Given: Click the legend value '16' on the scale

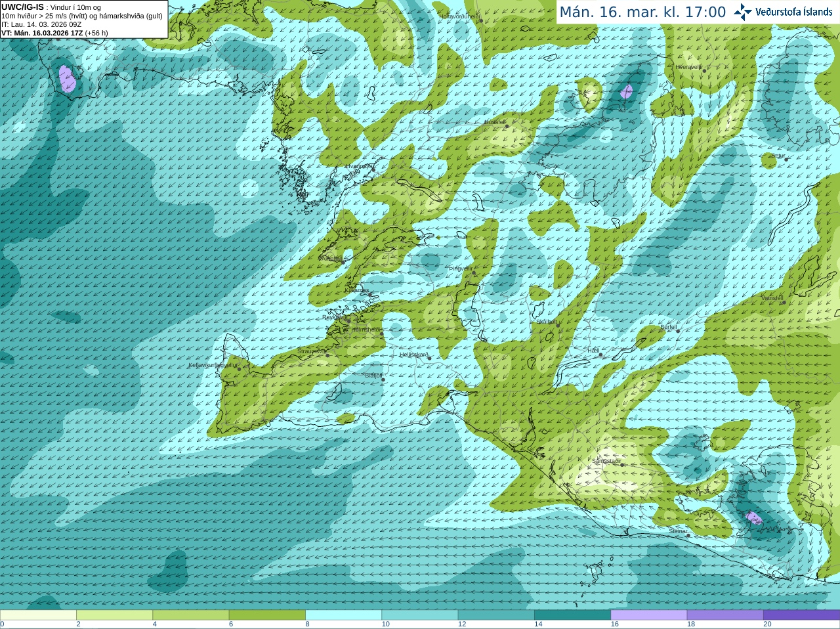Looking at the screenshot, I should (614, 624).
